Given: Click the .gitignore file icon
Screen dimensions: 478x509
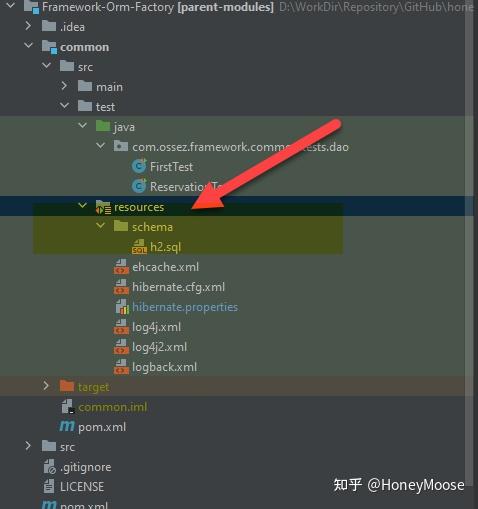Looking at the screenshot, I should 49,467.
